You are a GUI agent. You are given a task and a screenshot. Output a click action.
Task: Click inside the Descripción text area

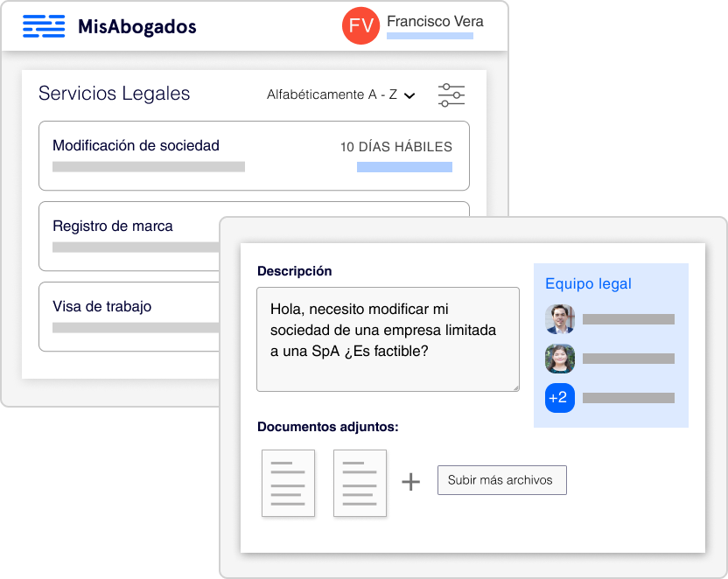[388, 339]
